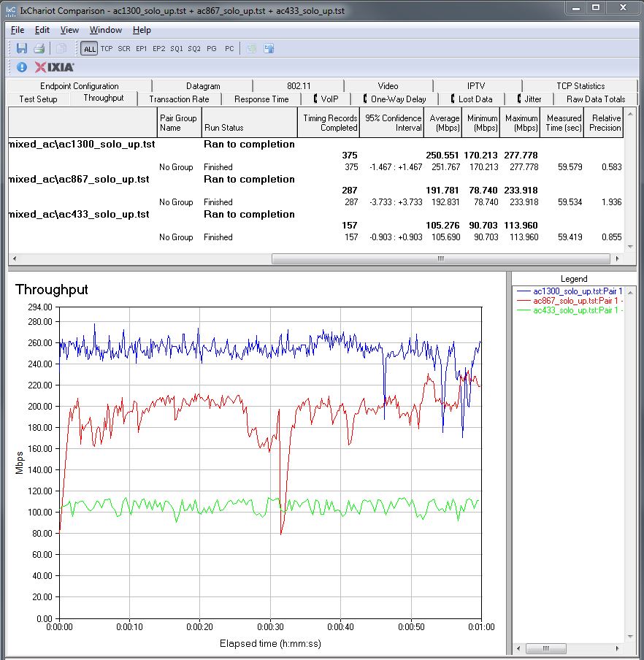Click the ac867 legend entry
Image resolution: width=644 pixels, height=660 pixels.
coord(570,301)
